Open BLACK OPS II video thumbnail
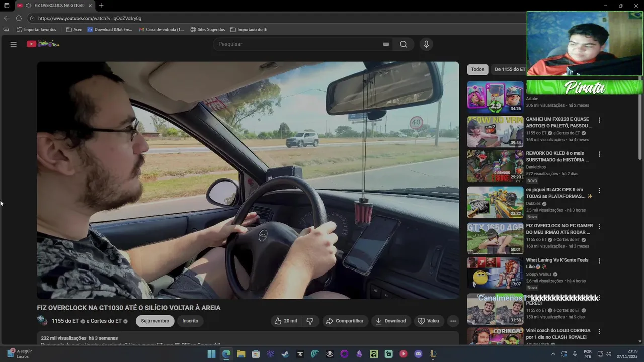This screenshot has width=644, height=362. (x=495, y=202)
